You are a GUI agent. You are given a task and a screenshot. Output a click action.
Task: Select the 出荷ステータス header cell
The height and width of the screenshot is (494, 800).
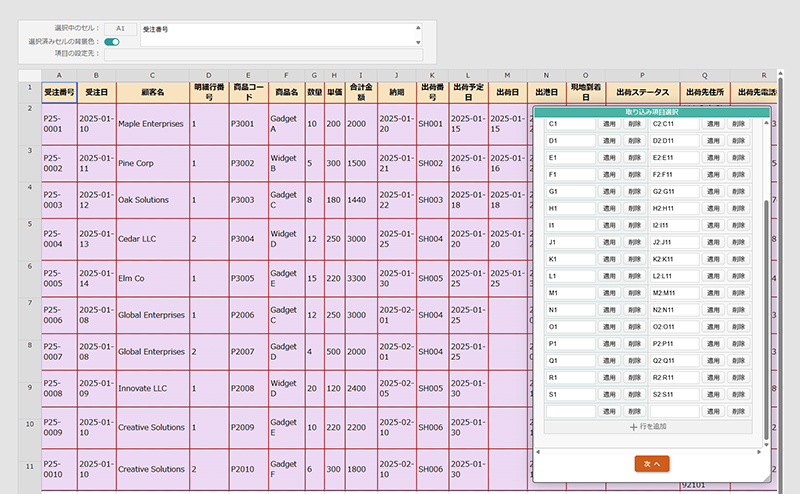(x=642, y=92)
